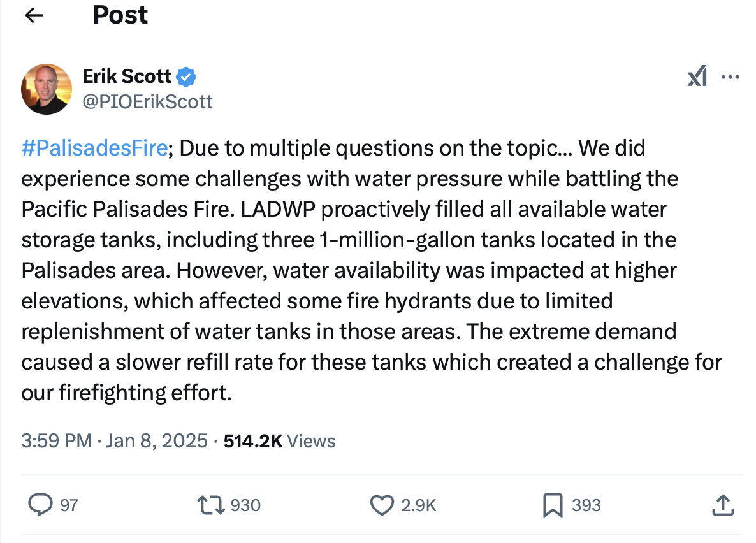756x543 pixels.
Task: Open Erik Scott's profile photo
Action: (47, 89)
